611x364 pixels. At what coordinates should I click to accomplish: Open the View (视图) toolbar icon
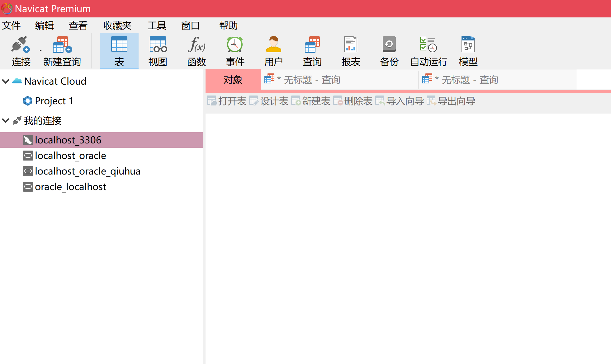pyautogui.click(x=158, y=44)
